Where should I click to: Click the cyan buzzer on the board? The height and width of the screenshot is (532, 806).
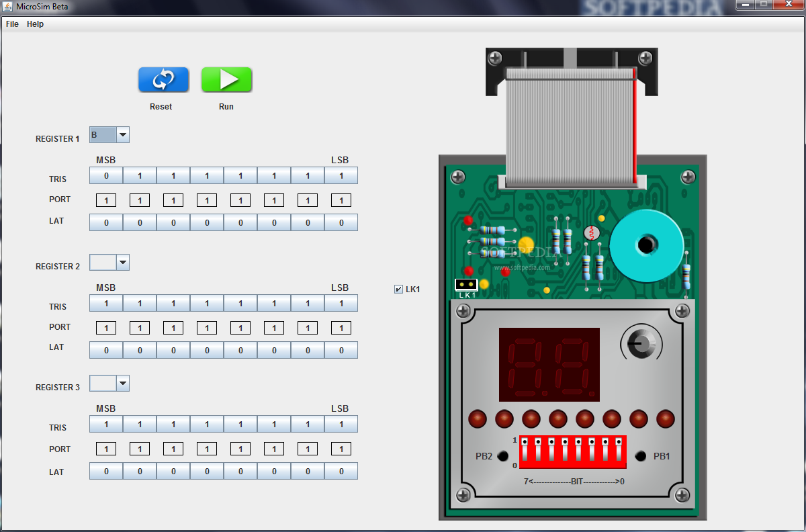pos(646,245)
